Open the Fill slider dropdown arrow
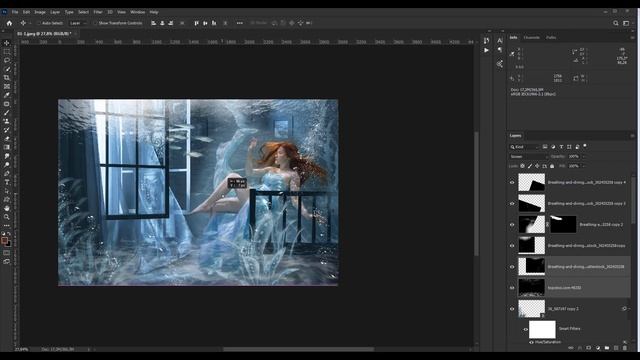 click(584, 166)
